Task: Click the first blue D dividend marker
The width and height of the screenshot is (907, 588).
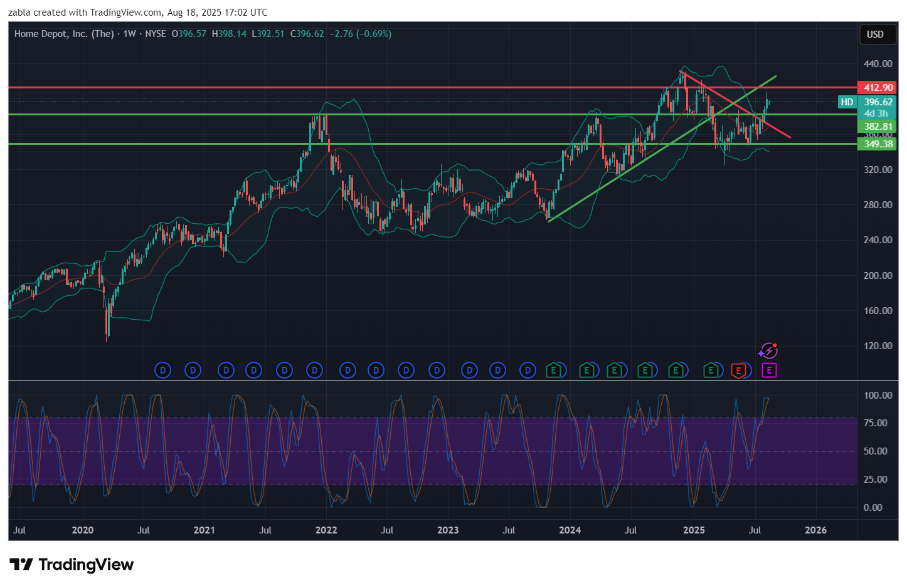Action: point(162,370)
